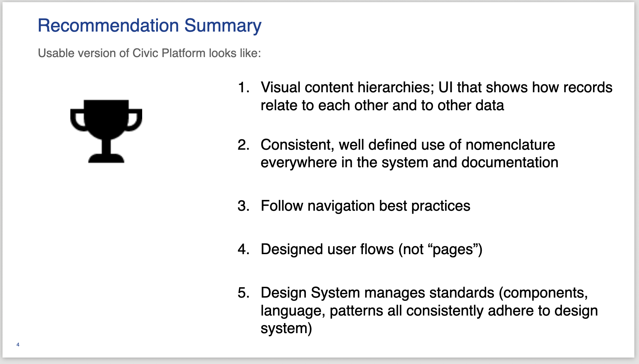This screenshot has height=364, width=639.
Task: Select the subtitle about a usable Civic Platform
Action: (x=149, y=53)
